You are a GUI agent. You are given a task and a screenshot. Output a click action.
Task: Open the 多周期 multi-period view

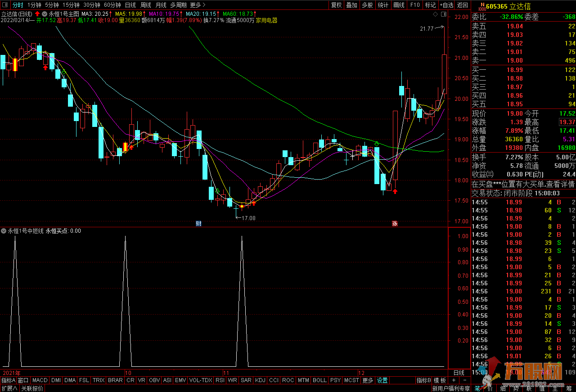(178, 5)
